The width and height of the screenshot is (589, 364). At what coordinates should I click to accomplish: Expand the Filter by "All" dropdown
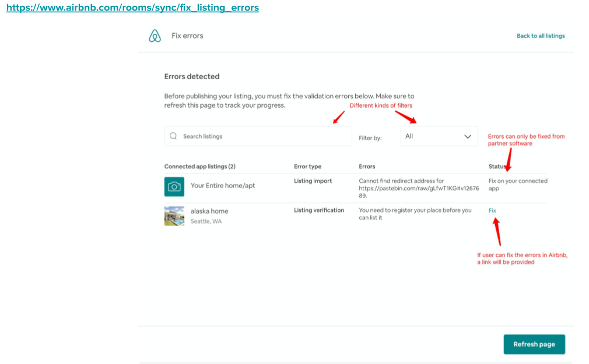(439, 136)
